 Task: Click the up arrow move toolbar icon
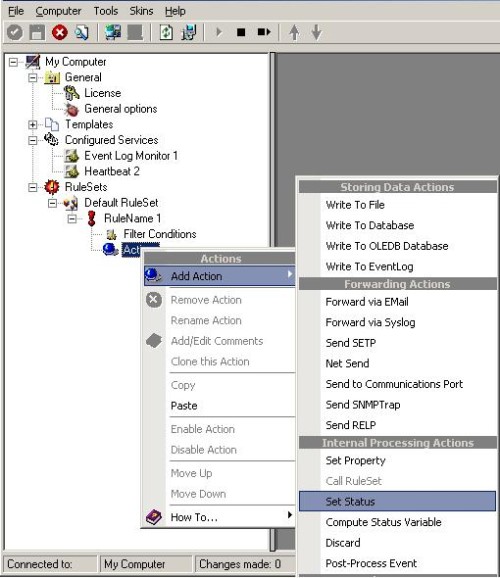pyautogui.click(x=294, y=32)
